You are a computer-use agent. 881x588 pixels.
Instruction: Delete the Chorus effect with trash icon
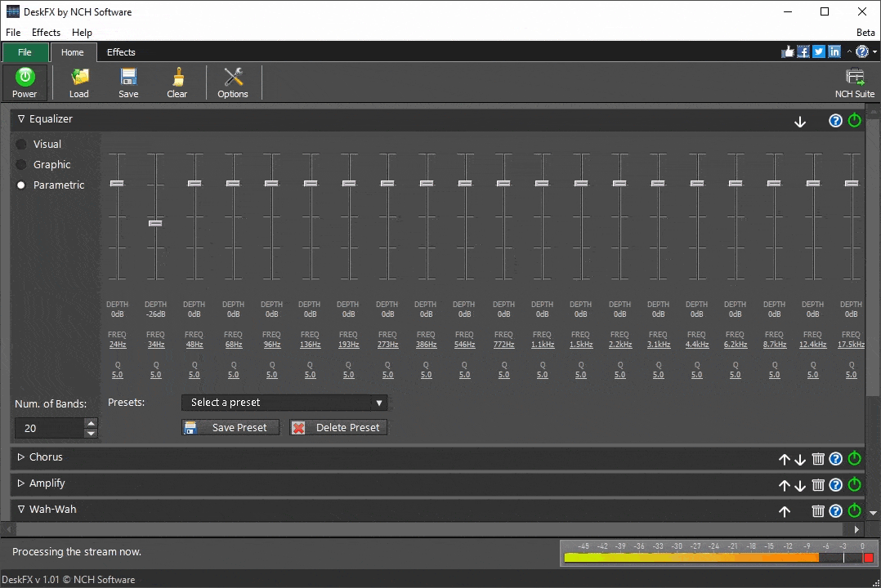[x=818, y=459]
